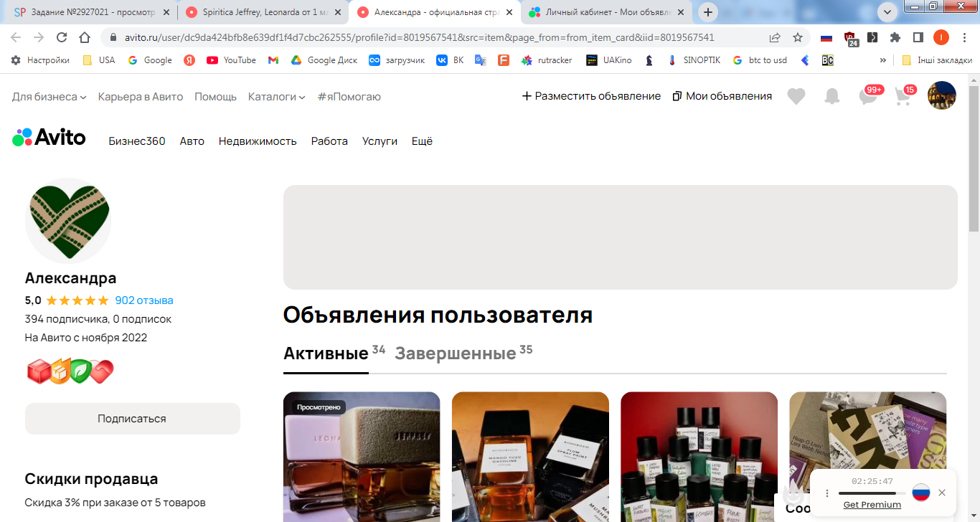Open Александра's heart profile picture
Viewport: 980px width, 522px height.
coord(68,221)
